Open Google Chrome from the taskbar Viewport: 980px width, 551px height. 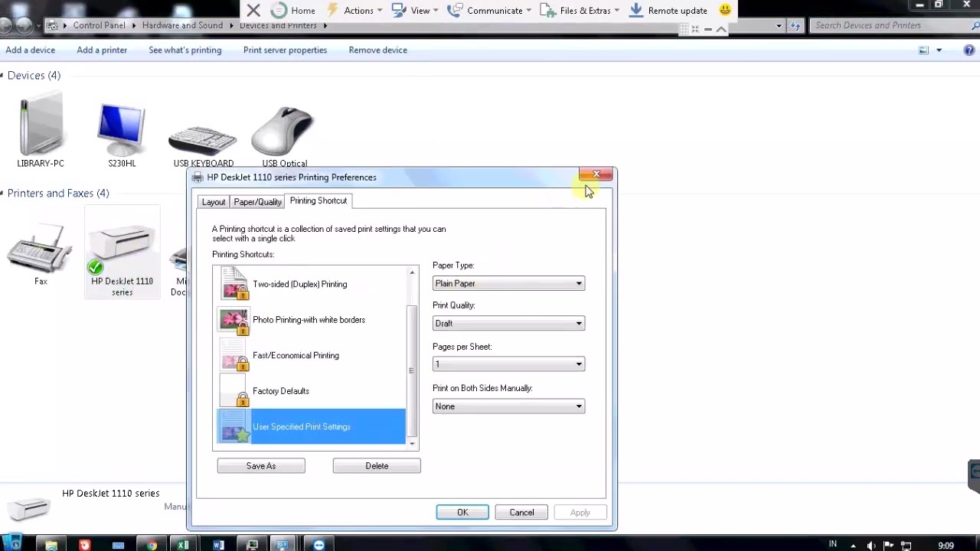(x=152, y=545)
